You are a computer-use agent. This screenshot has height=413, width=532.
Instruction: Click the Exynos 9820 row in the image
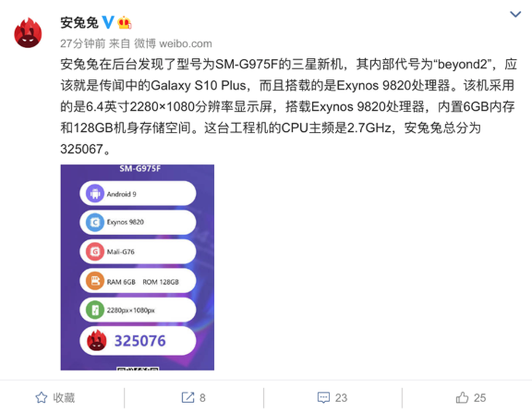pos(138,222)
